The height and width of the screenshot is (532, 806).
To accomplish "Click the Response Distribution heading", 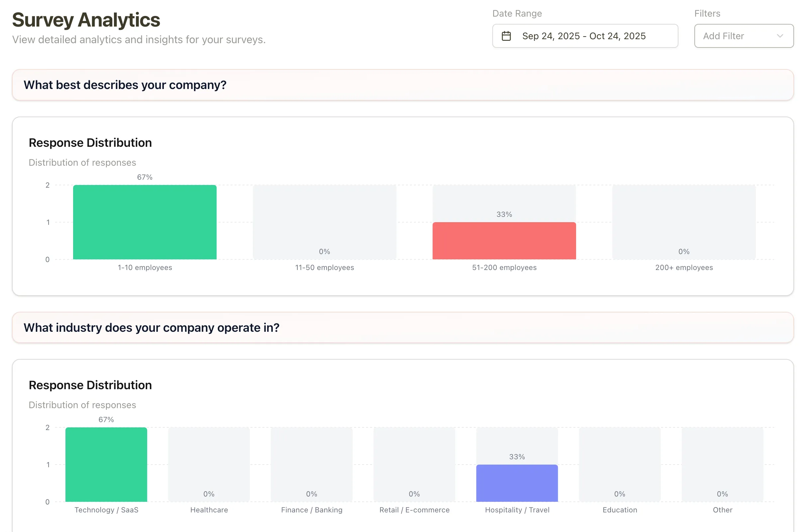I will 90,142.
